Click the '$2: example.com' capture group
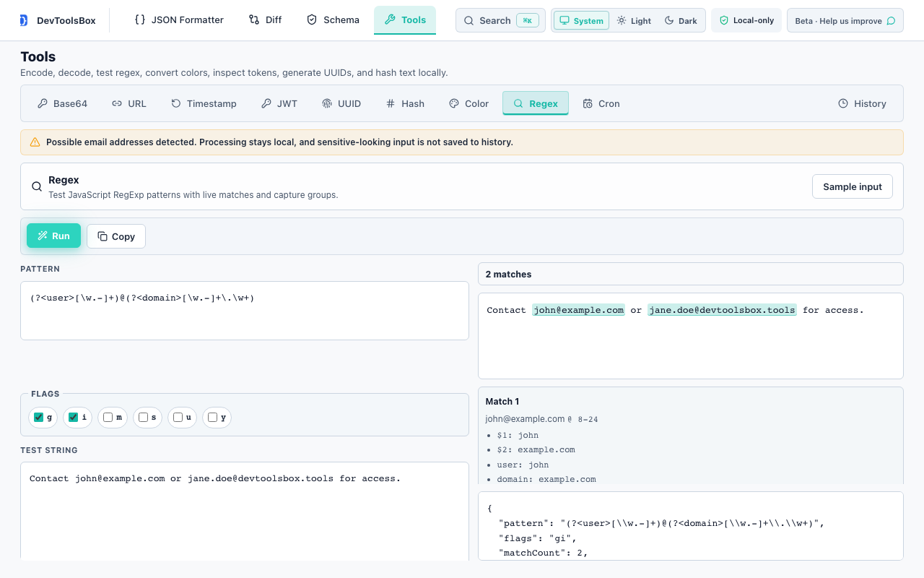Viewport: 924px width, 578px height. (536, 449)
